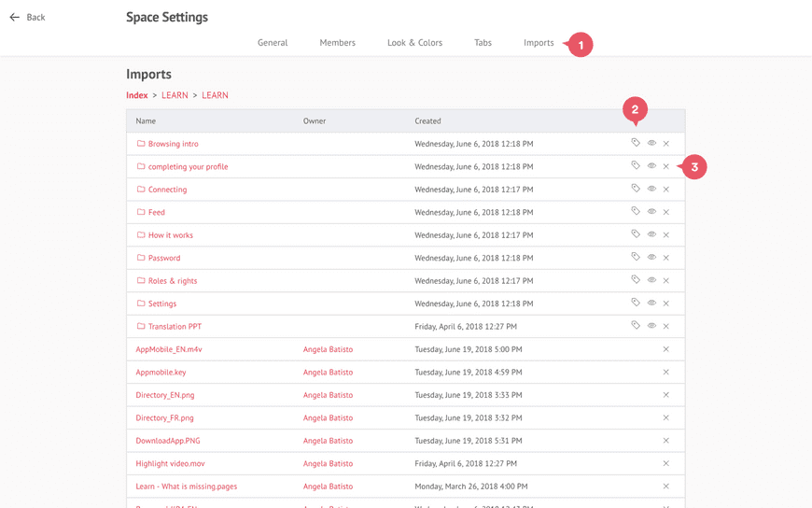Open the Directory_FR.png file
The height and width of the screenshot is (508, 812).
pos(164,417)
